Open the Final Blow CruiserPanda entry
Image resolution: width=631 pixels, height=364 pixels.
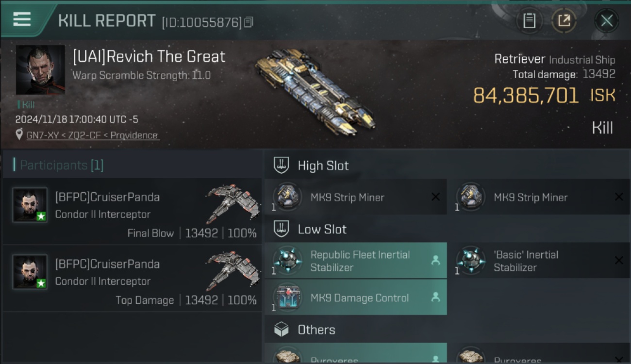pyautogui.click(x=133, y=212)
